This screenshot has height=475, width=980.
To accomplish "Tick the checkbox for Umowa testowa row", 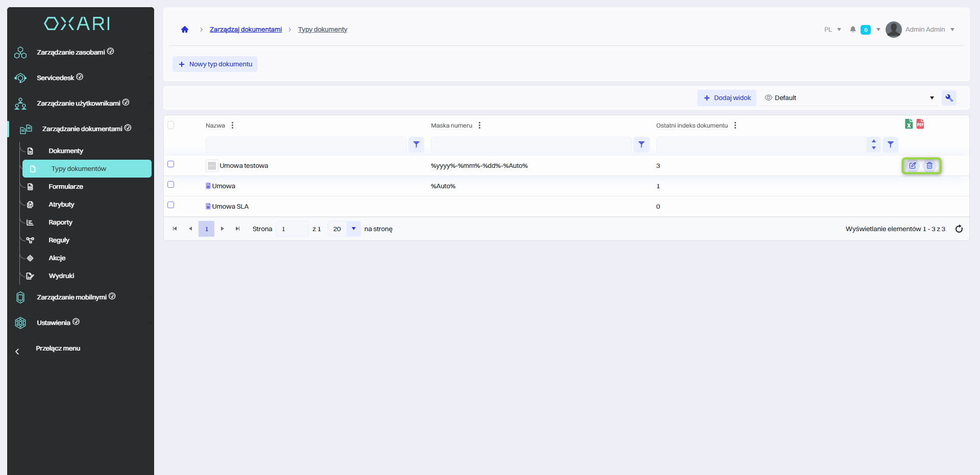I will click(171, 164).
